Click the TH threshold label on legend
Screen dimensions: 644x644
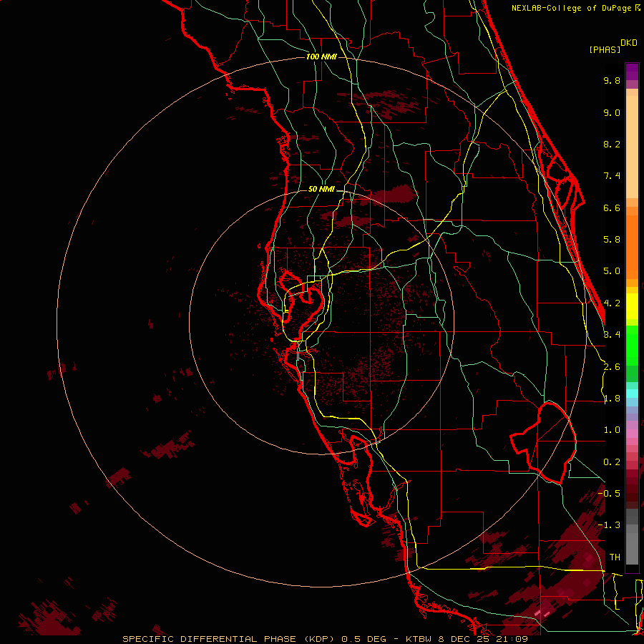coord(615,557)
